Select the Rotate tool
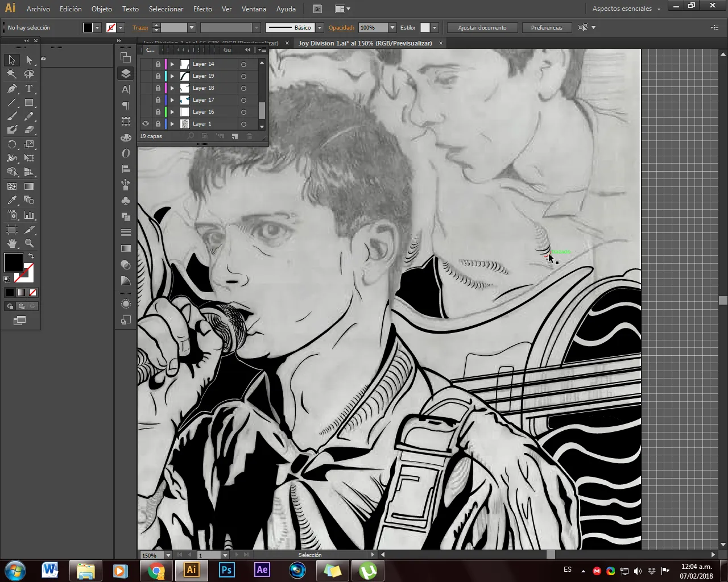 12,144
